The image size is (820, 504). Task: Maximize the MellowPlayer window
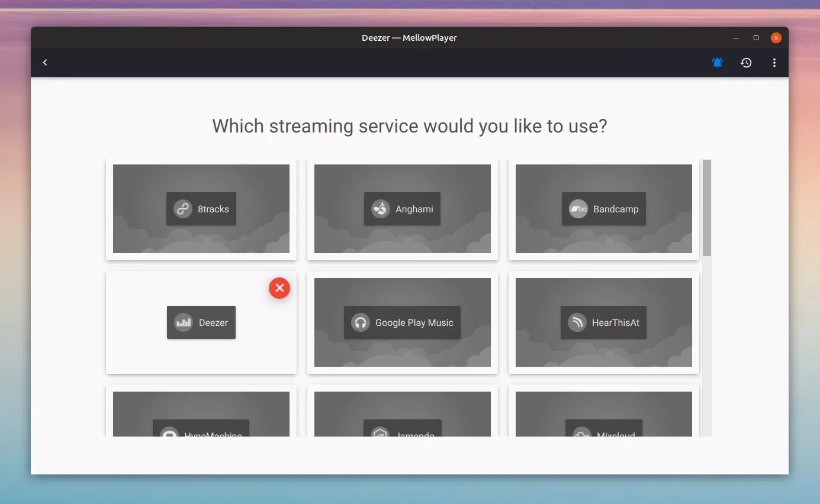[755, 38]
